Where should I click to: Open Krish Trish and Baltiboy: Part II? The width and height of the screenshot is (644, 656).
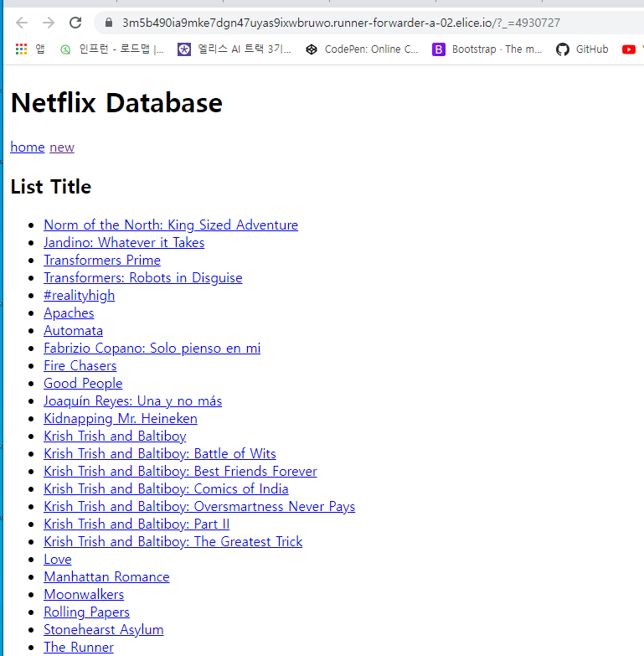tap(137, 524)
